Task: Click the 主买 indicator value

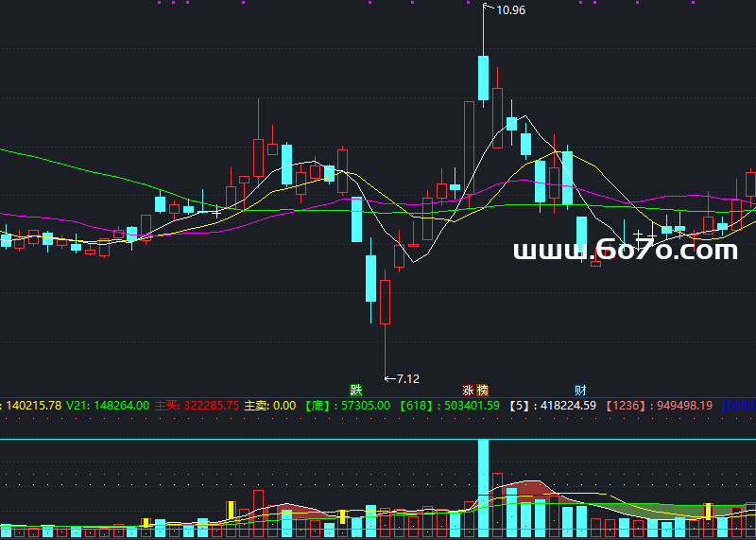Action: click(197, 406)
